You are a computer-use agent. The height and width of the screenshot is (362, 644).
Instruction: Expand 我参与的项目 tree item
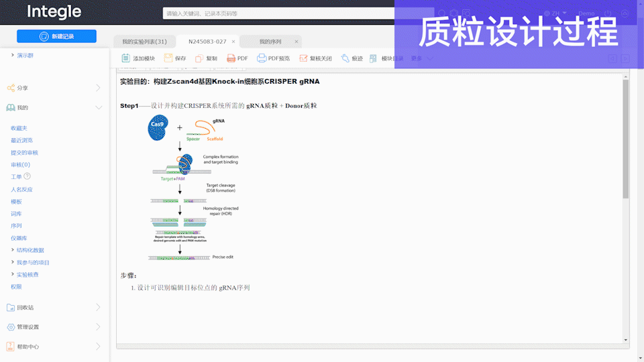[12, 262]
